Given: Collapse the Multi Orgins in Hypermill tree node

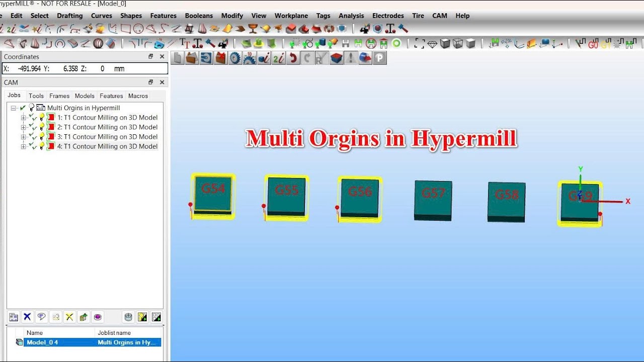Looking at the screenshot, I should [14, 108].
